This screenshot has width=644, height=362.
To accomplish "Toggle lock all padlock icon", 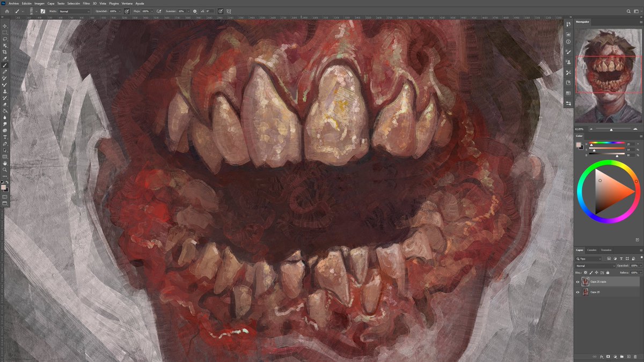I will pos(608,272).
